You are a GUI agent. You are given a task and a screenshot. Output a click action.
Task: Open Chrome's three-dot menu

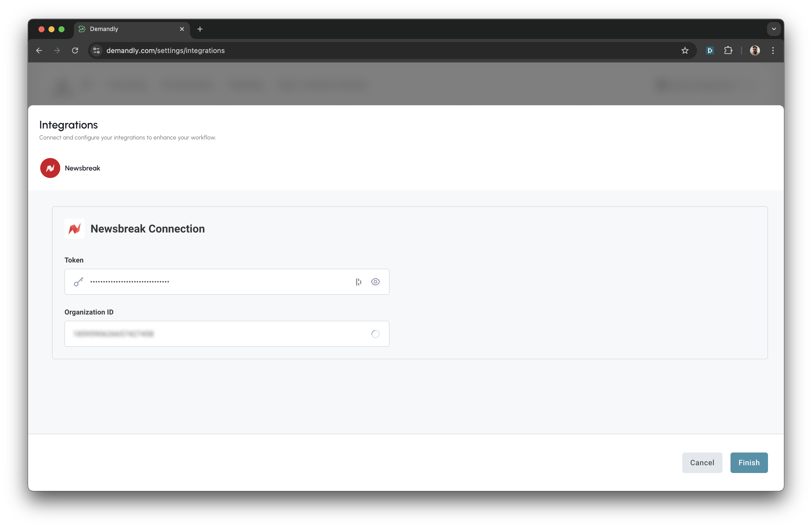coord(773,50)
